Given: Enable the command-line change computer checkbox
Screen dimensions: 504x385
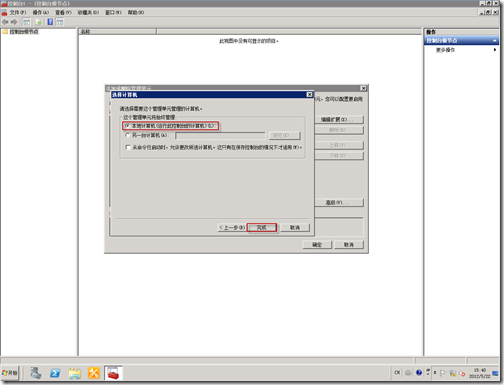Looking at the screenshot, I should click(x=128, y=147).
